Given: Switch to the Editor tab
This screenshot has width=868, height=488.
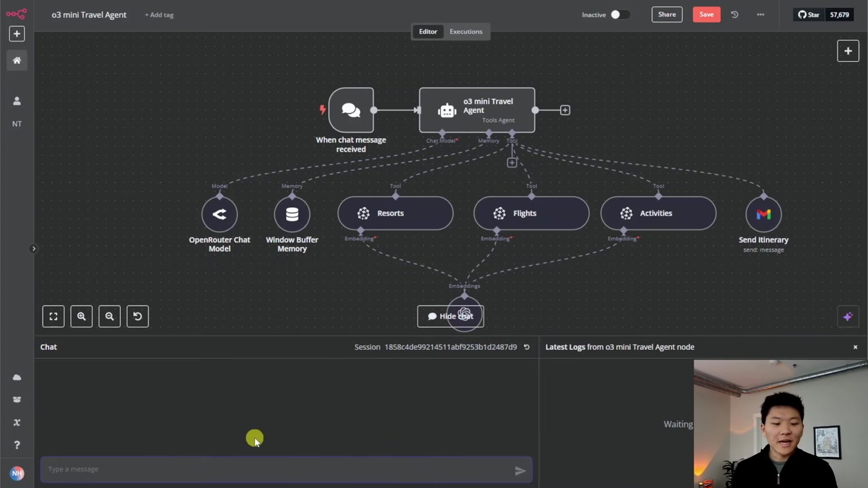Looking at the screenshot, I should point(428,32).
